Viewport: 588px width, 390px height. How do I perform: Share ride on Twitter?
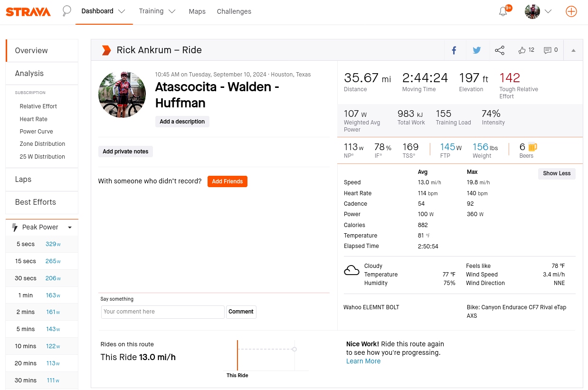tap(477, 50)
